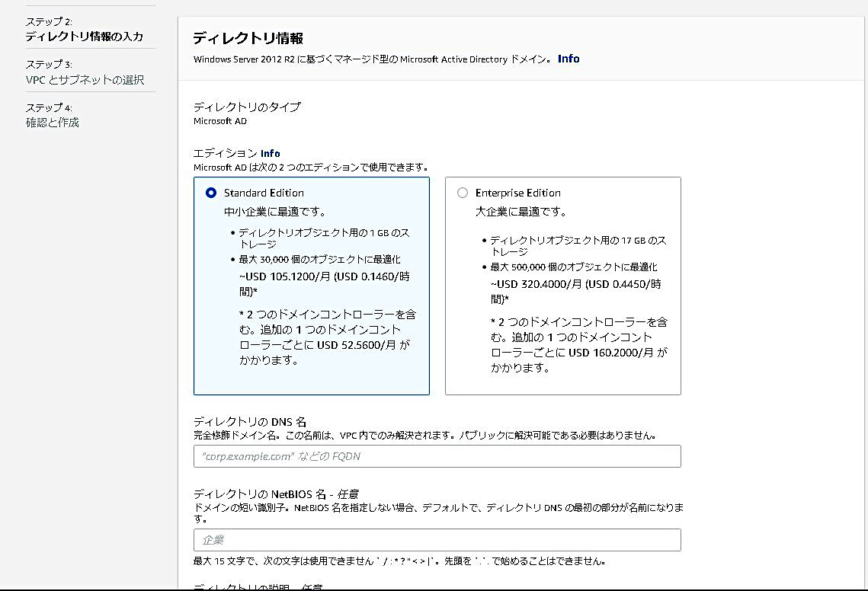Viewport: 868px width, 591px height.
Task: Click the ディレクトリの DNS 名 label
Action: click(x=250, y=422)
